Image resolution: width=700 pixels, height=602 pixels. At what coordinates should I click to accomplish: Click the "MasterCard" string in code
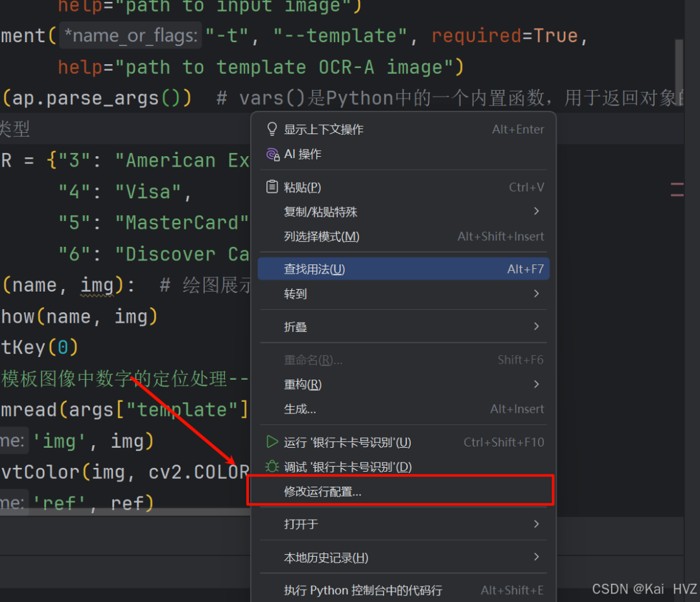coord(181,223)
